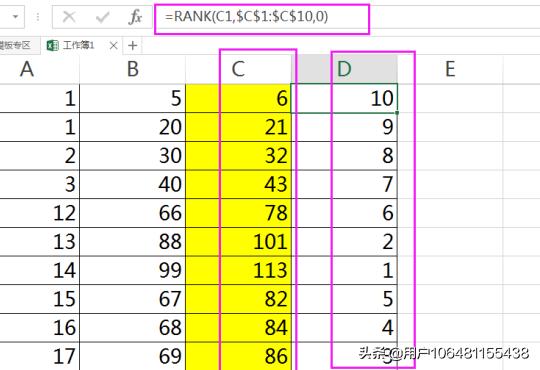The image size is (540, 370).
Task: Select column D header
Action: (x=344, y=69)
